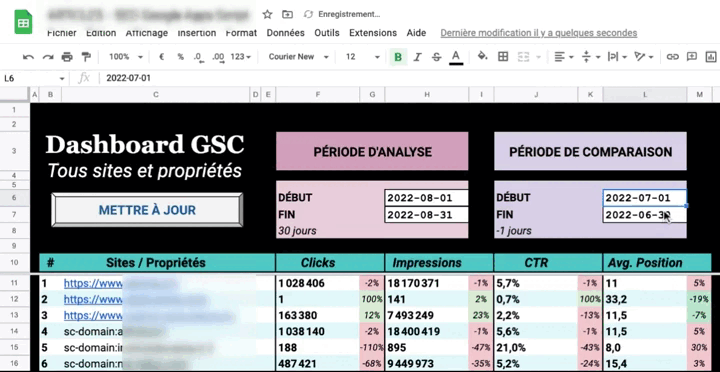Image resolution: width=720 pixels, height=372 pixels.
Task: Decrease decimal places
Action: pyautogui.click(x=198, y=57)
